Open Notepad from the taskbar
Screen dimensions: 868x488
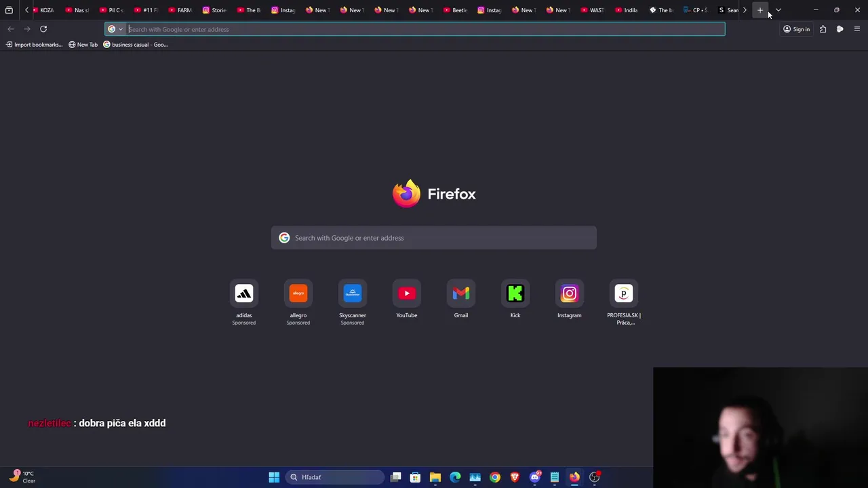tap(555, 477)
